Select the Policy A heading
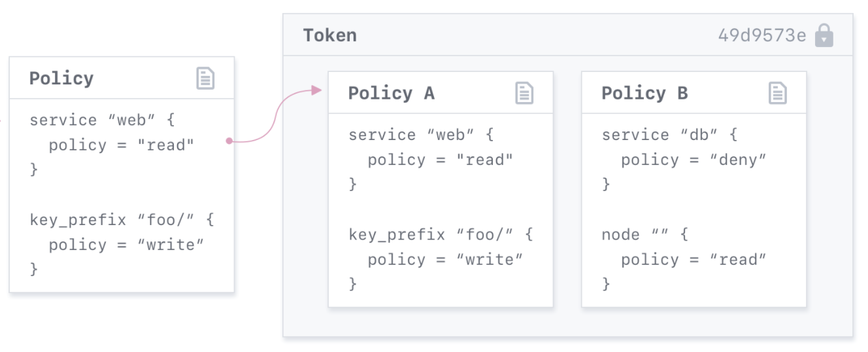The image size is (868, 352). pyautogui.click(x=391, y=94)
